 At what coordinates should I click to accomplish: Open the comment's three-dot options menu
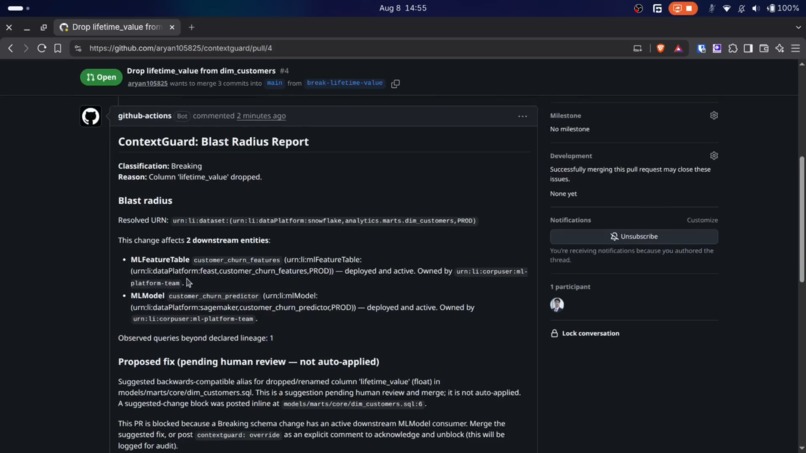click(522, 116)
